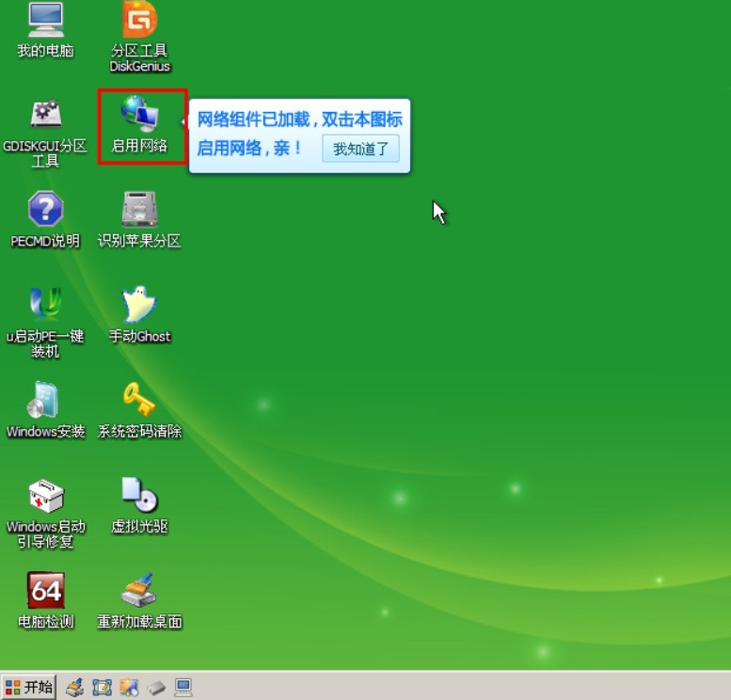731x700 pixels.
Task: Open the 虚拟光驱 virtual drive icon
Action: coord(140,496)
